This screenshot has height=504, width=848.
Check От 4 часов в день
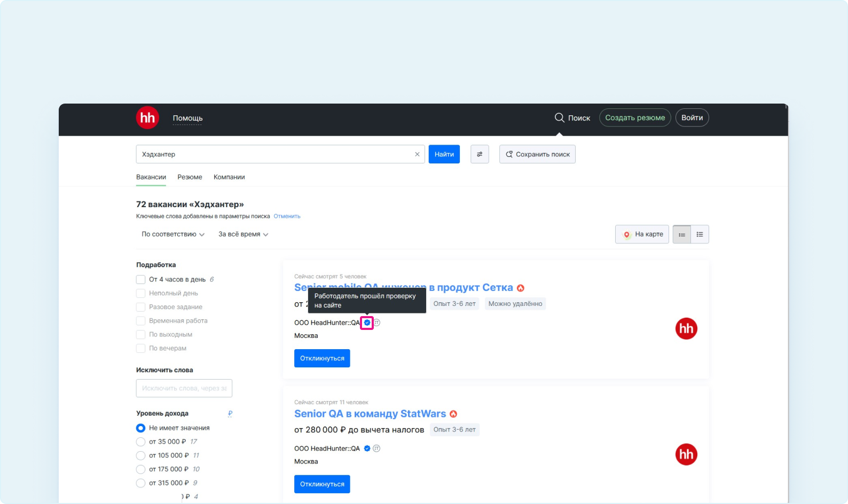(141, 279)
